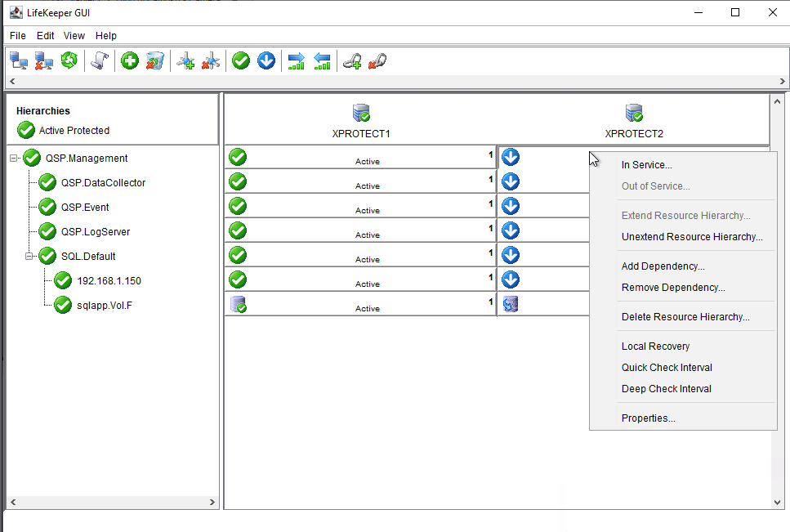The width and height of the screenshot is (790, 532).
Task: Click the XPROTECT1 green check for SQL.Default
Action: (238, 255)
